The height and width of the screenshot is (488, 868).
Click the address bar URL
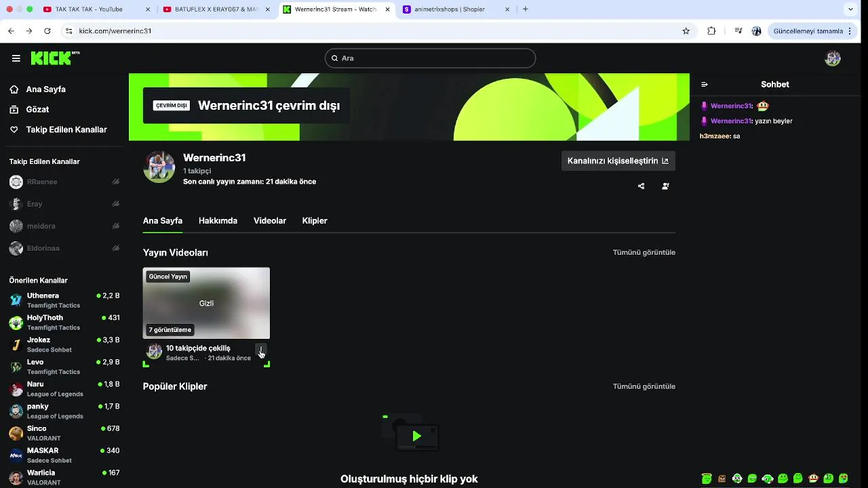tap(115, 30)
